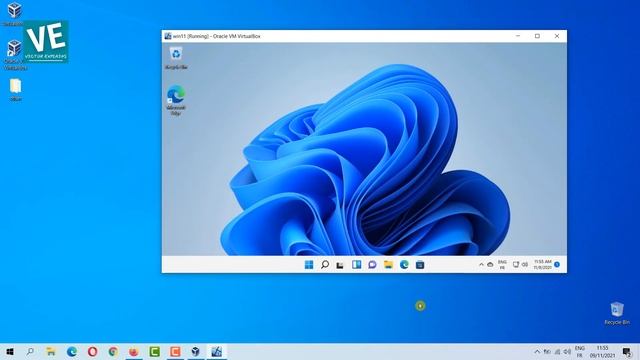Open Recycle Bin inside the VM desktop

(x=176, y=58)
